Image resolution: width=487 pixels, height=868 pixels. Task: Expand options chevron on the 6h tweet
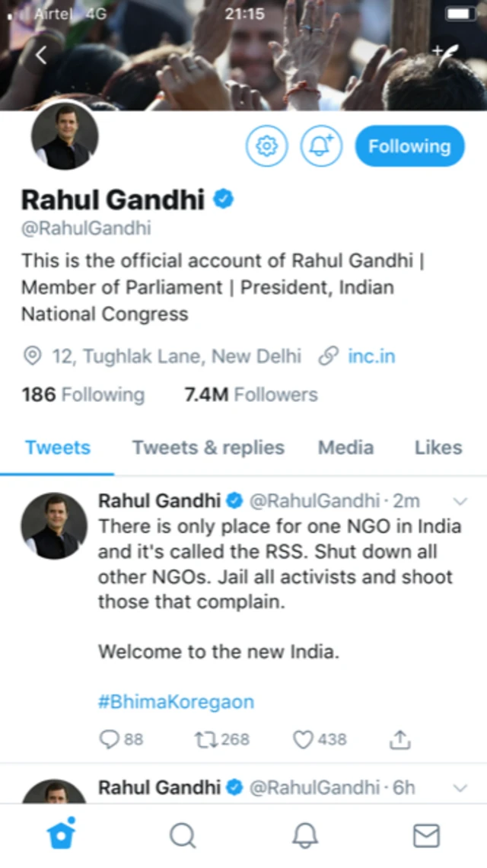460,788
